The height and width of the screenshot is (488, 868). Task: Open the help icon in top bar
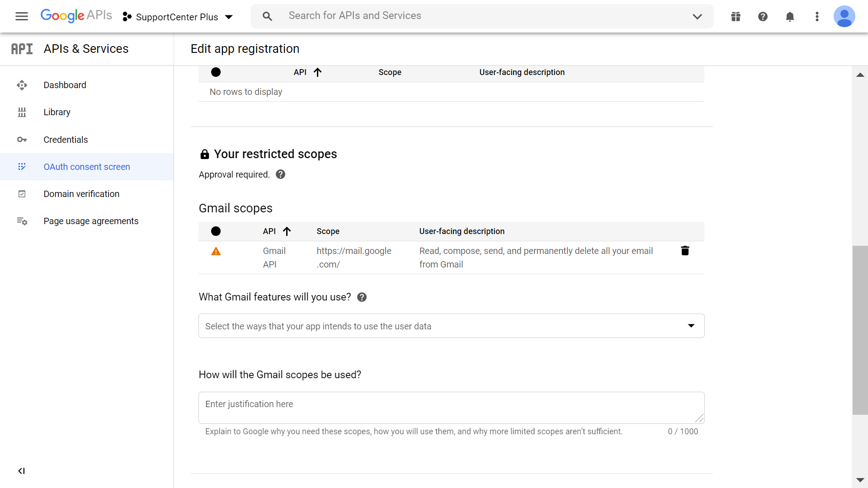click(x=763, y=17)
